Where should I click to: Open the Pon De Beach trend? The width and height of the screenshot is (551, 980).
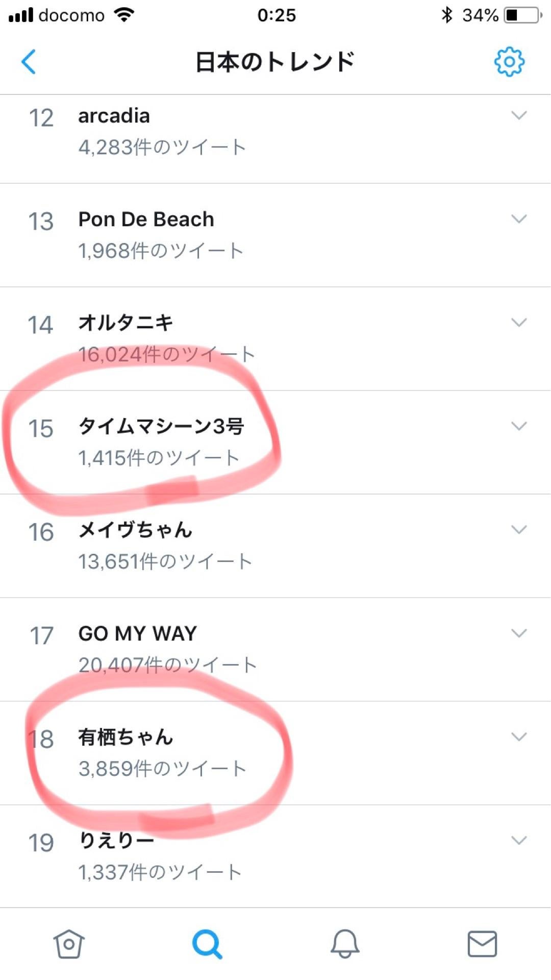275,235
